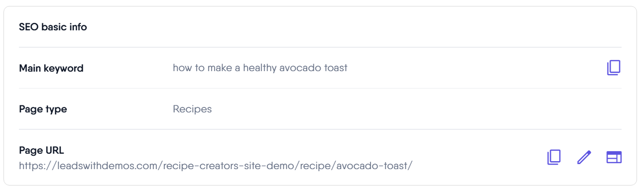Click the Page URL label
644x190 pixels.
click(x=41, y=150)
